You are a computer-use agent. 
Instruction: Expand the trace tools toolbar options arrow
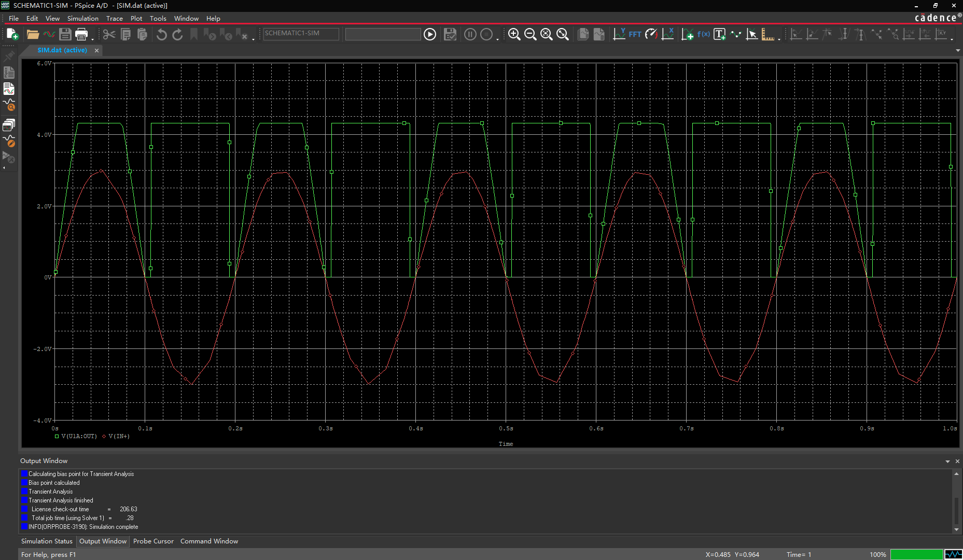click(779, 39)
